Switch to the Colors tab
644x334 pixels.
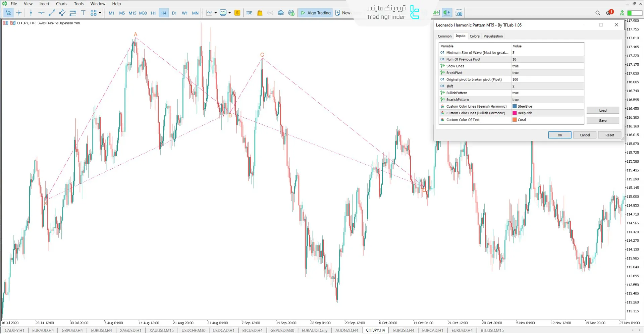tap(475, 36)
